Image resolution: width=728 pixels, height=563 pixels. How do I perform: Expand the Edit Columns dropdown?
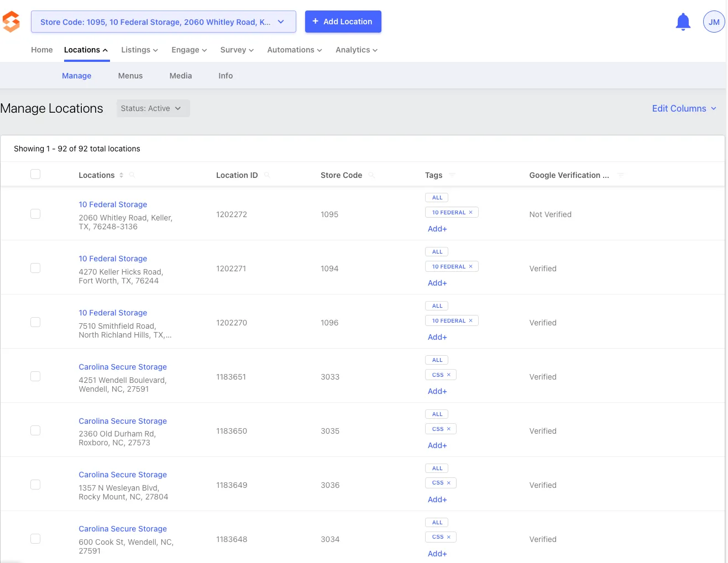point(684,108)
